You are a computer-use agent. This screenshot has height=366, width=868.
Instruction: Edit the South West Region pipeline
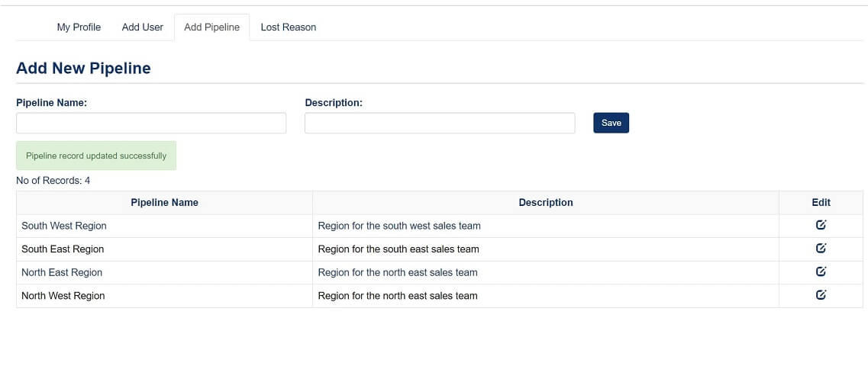pos(821,225)
